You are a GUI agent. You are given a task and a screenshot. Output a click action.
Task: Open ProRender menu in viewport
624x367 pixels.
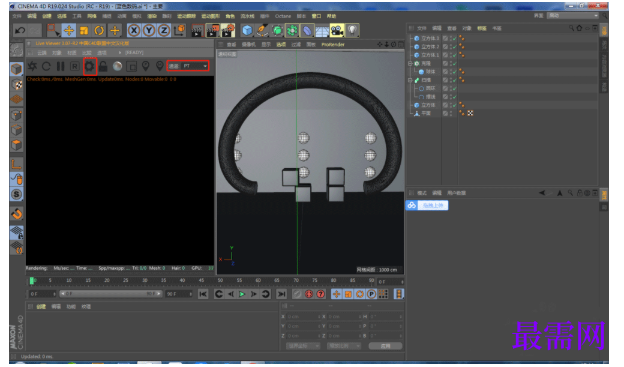(x=333, y=45)
